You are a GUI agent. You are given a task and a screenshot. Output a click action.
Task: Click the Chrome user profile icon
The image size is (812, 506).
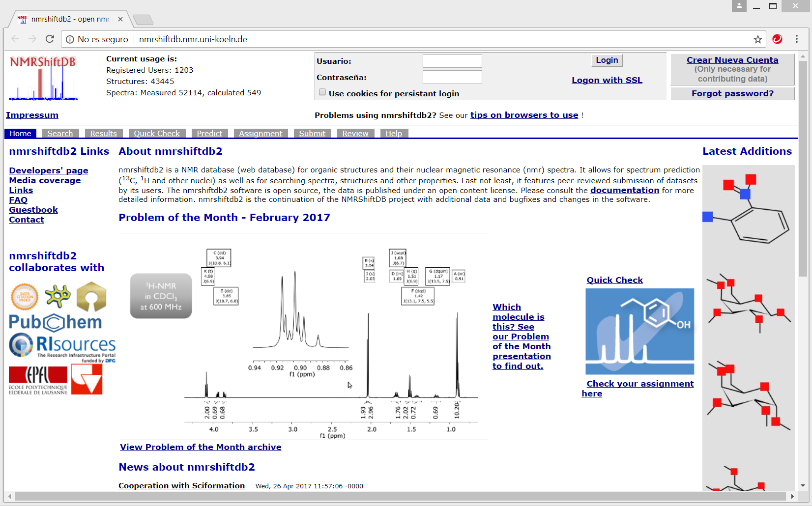739,6
